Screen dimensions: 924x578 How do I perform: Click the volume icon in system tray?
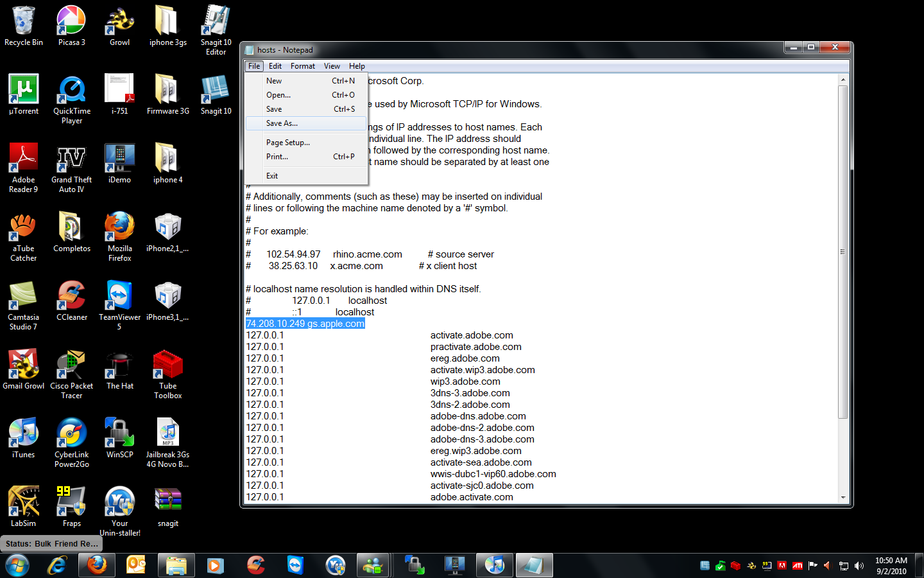pos(859,566)
